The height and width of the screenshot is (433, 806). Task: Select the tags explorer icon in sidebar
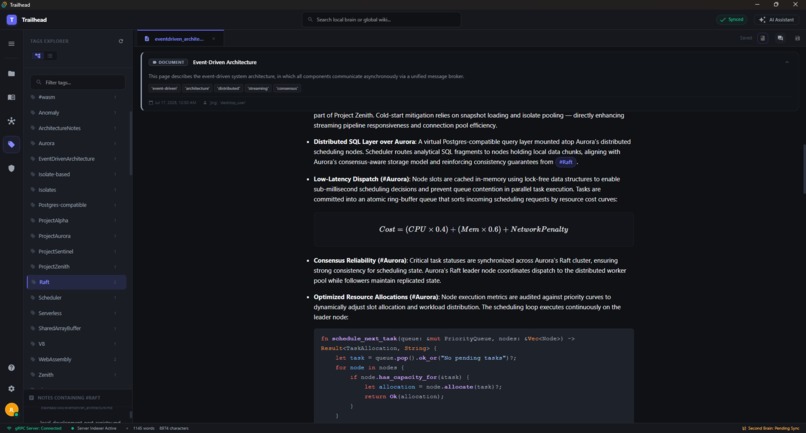pos(11,145)
